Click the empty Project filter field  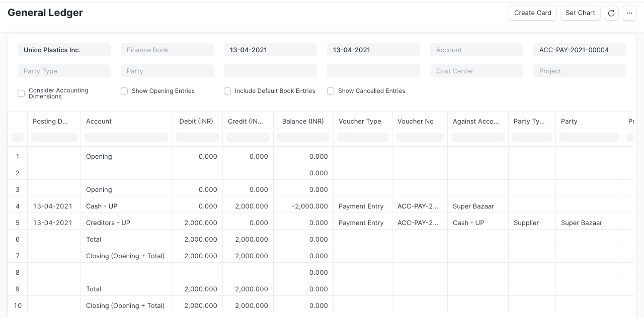tap(579, 71)
